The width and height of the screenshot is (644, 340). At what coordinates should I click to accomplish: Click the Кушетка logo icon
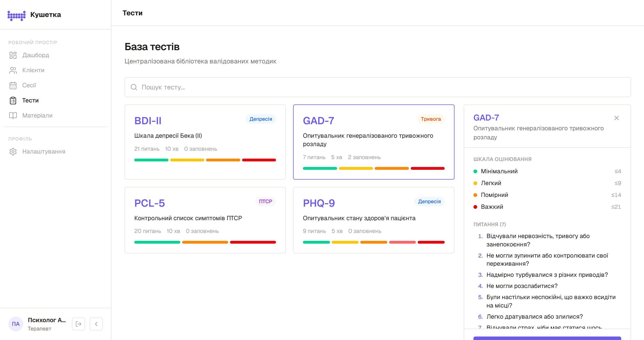coord(16,15)
